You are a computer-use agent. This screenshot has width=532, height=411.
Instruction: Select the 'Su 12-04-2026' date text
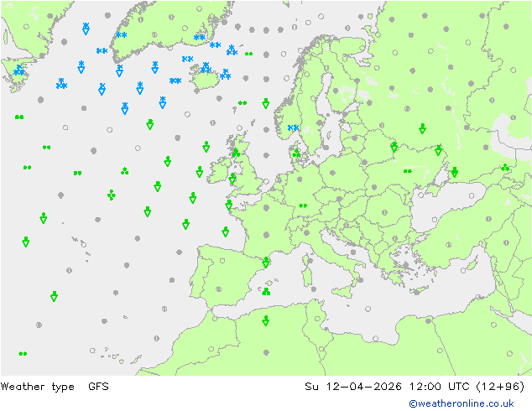353,386
